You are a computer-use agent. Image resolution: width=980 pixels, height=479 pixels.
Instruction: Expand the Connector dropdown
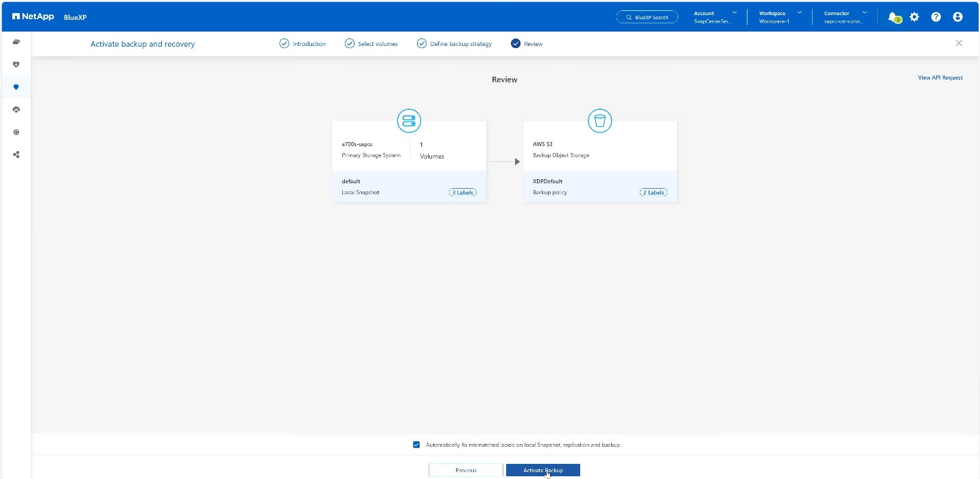(846, 17)
